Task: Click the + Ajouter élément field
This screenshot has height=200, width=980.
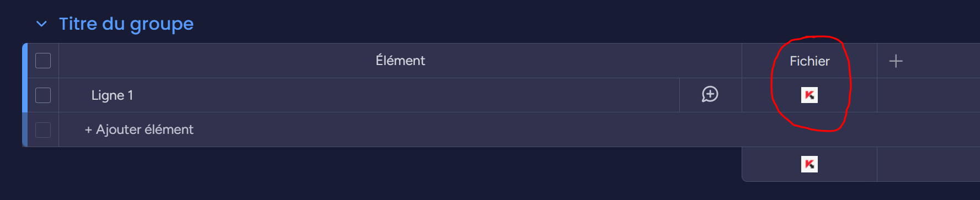Action: coord(139,129)
